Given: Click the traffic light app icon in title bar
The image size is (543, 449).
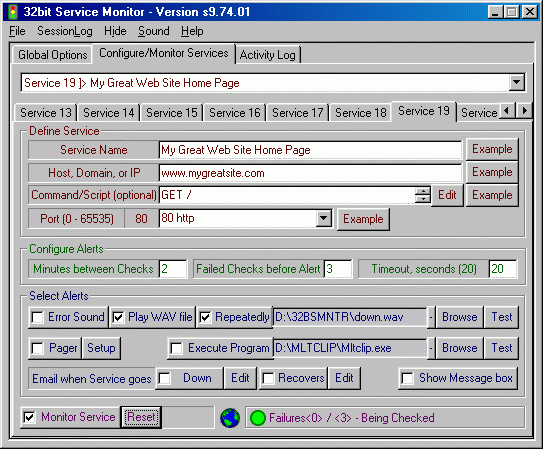Looking at the screenshot, I should click(13, 12).
